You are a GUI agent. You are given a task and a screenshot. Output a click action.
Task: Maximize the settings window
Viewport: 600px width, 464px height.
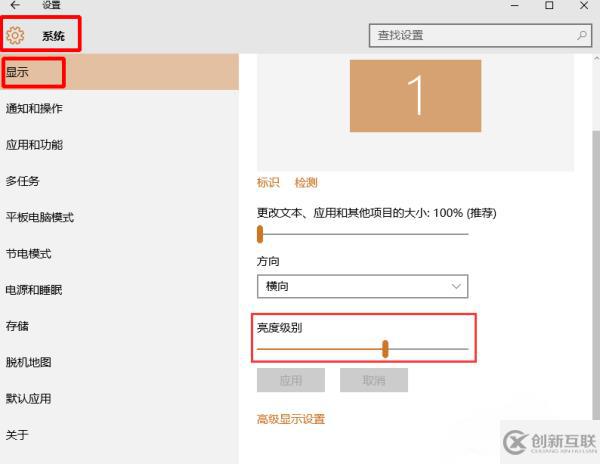(549, 5)
